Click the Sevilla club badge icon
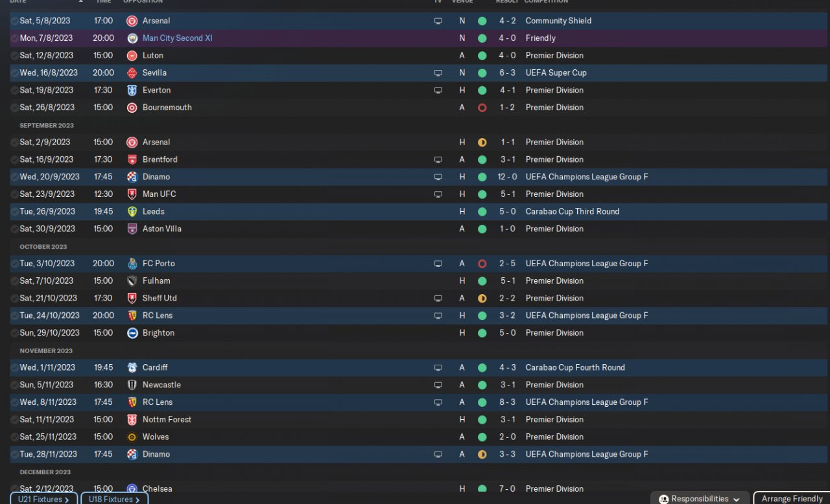Viewport: 830px width, 504px height. coord(132,73)
